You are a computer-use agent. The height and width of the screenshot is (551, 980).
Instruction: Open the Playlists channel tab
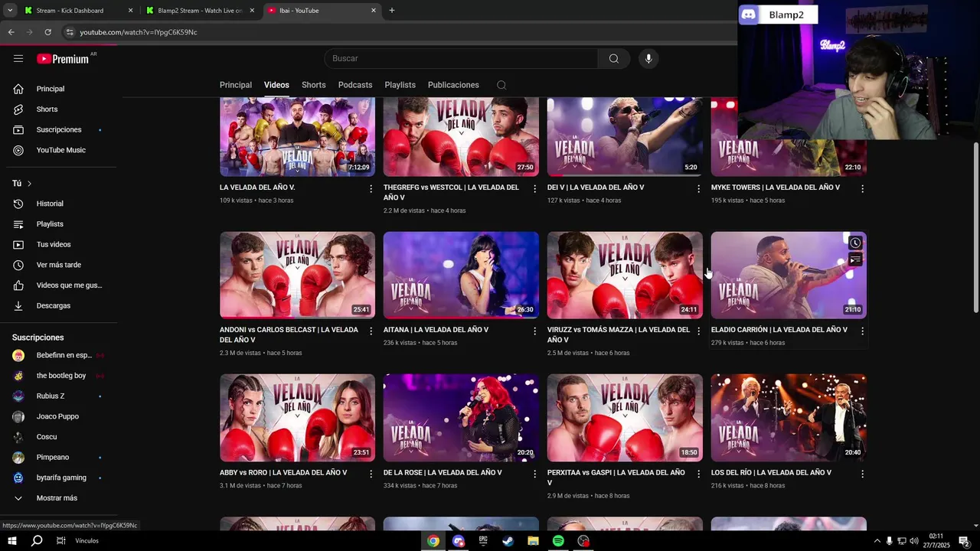click(x=400, y=85)
